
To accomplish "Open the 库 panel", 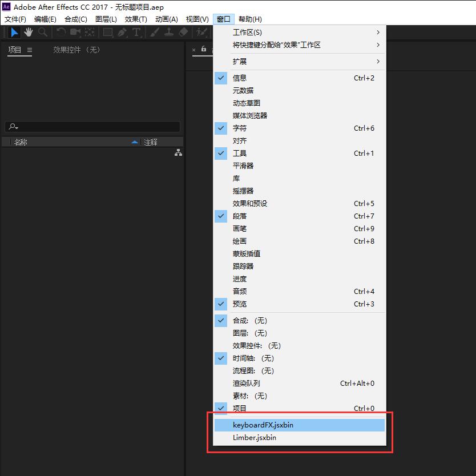I will coord(300,179).
